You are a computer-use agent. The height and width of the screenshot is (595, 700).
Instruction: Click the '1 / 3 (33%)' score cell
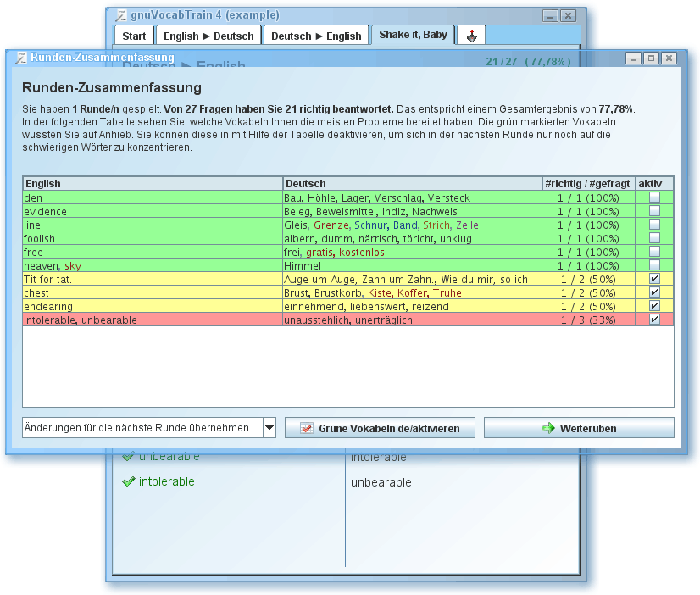click(588, 320)
